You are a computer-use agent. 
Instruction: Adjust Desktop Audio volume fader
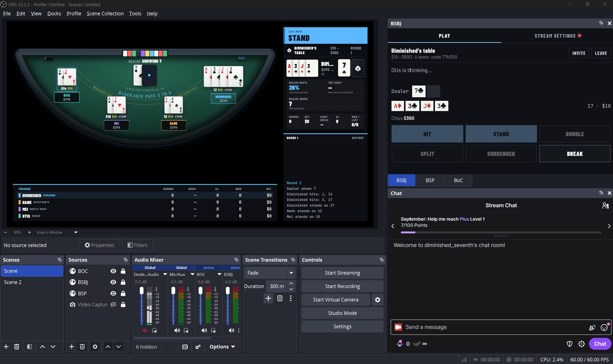point(142,291)
